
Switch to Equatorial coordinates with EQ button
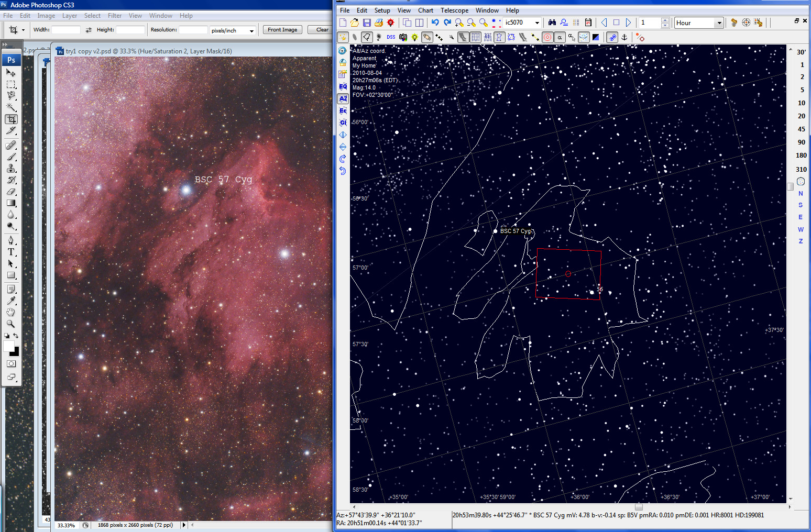coord(343,86)
